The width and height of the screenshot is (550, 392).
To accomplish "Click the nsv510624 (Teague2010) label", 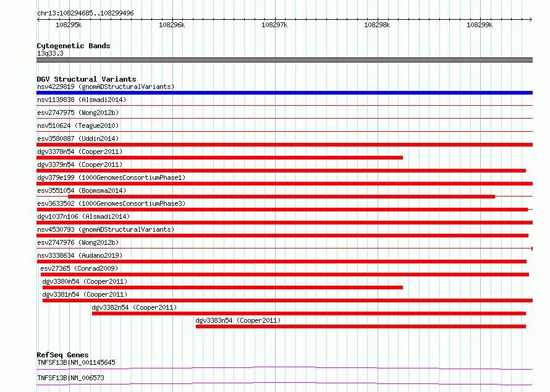I will 78,126.
